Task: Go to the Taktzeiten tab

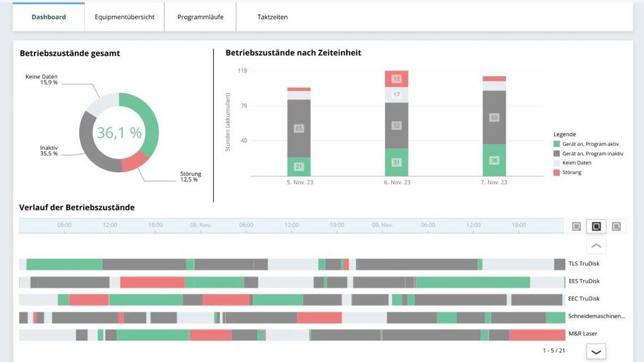Action: (x=272, y=17)
